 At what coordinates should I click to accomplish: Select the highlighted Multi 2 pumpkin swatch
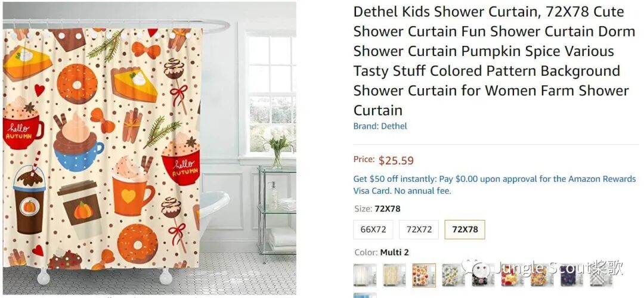click(424, 275)
